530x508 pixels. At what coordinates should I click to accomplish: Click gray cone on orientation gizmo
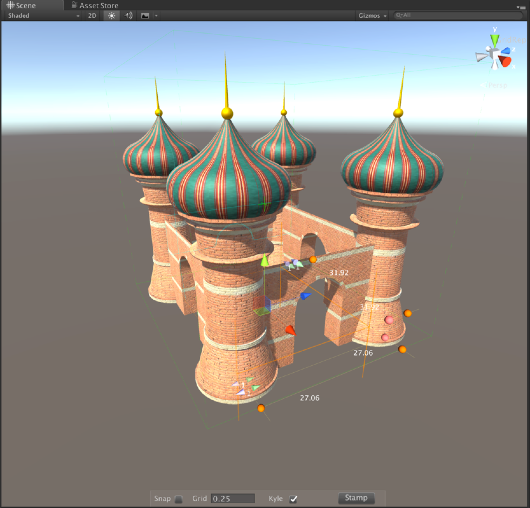tap(482, 56)
